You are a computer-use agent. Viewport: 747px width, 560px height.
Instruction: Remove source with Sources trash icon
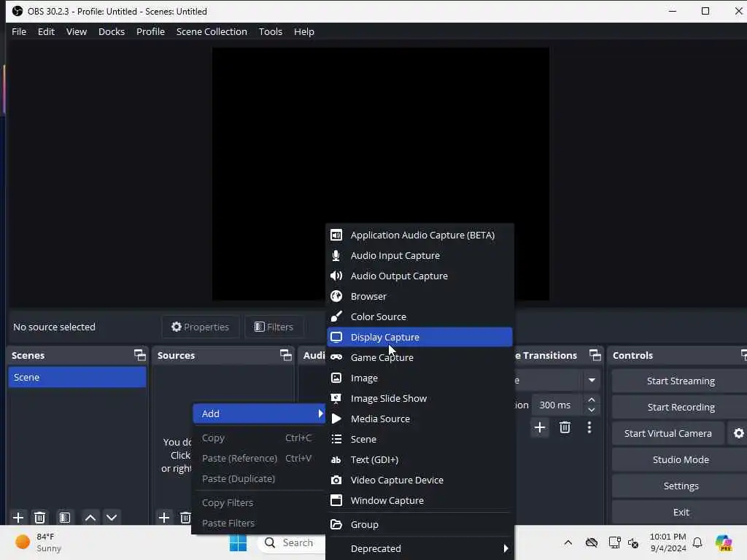(x=185, y=517)
